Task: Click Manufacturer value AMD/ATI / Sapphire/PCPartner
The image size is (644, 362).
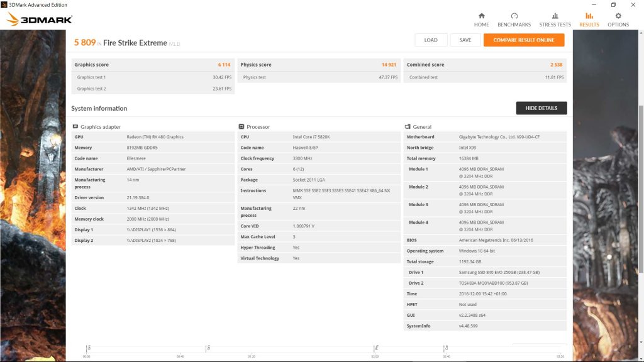Action: [x=156, y=169]
